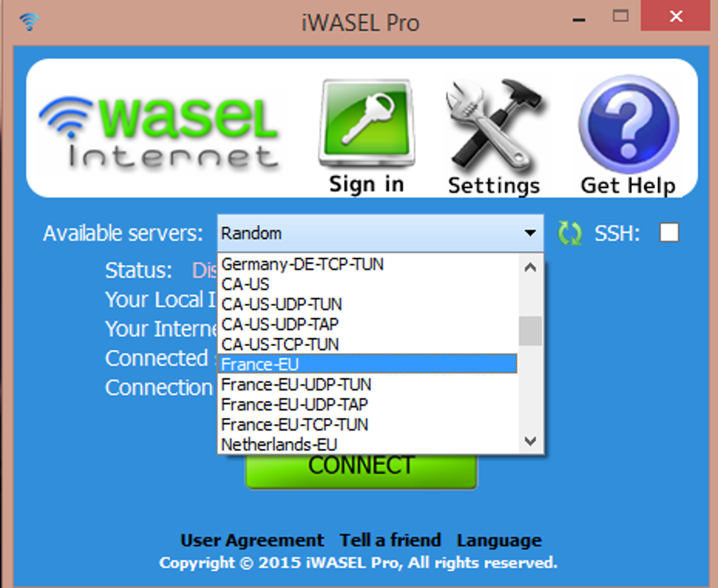The image size is (718, 588).
Task: Click the server list scroll up arrow
Action: [530, 267]
